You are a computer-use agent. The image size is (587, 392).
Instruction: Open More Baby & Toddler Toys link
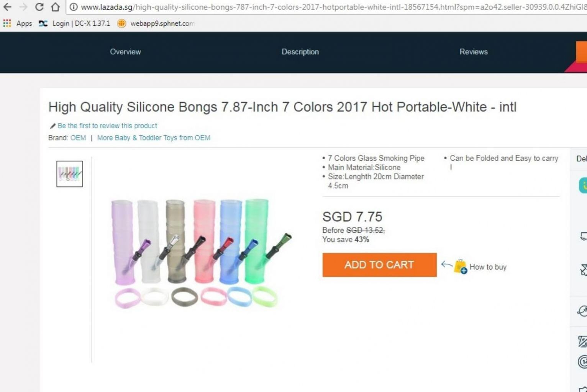pos(154,138)
